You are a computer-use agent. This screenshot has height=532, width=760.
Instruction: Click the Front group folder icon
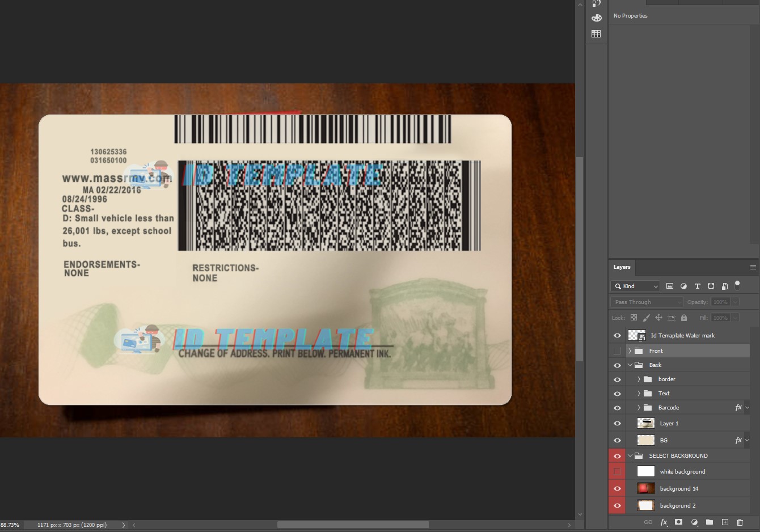click(639, 351)
